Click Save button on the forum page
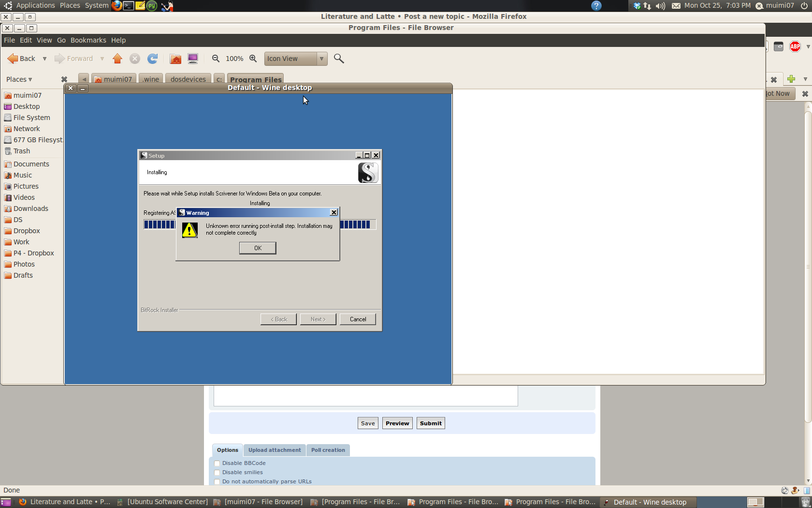Viewport: 812px width, 508px height. [x=368, y=423]
